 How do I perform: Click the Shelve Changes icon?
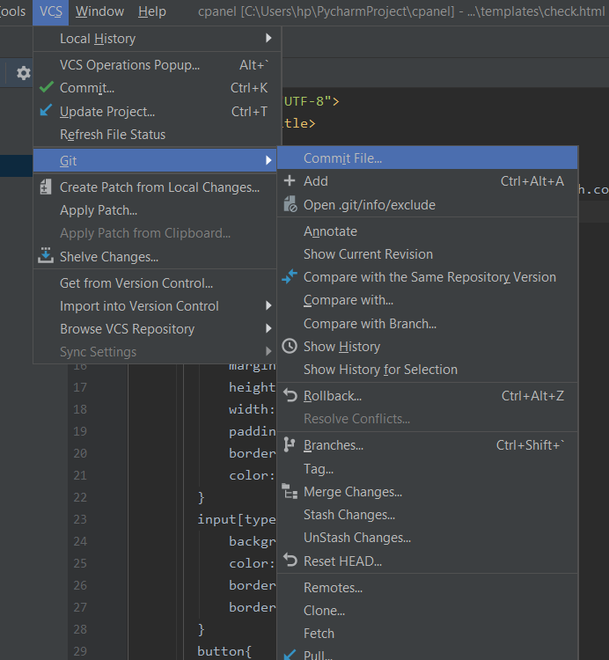coord(46,256)
